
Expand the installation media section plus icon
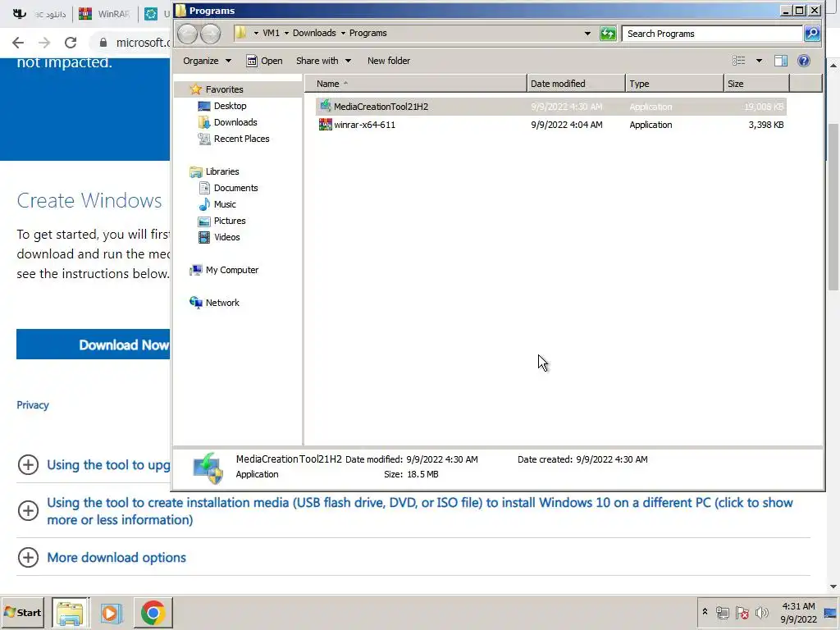28,510
